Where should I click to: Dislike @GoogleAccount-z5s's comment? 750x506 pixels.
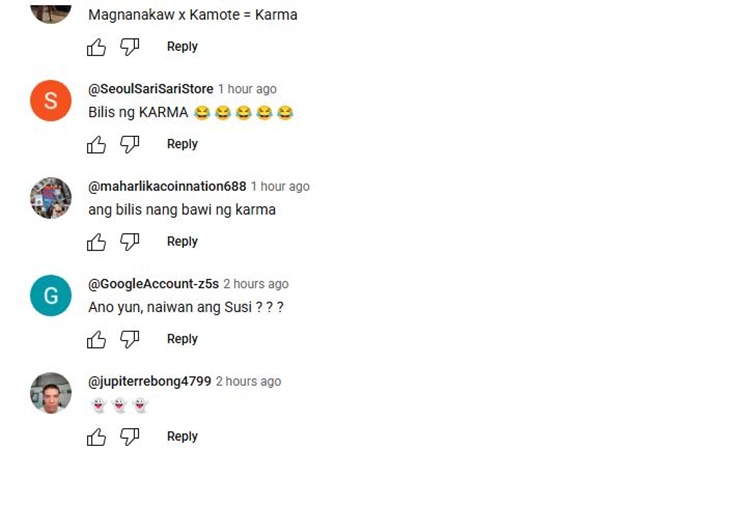tap(130, 340)
